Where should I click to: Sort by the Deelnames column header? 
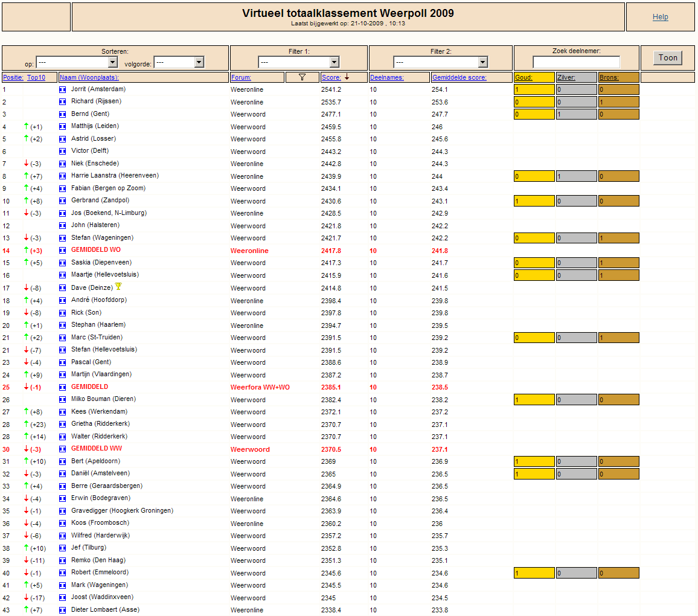[387, 77]
